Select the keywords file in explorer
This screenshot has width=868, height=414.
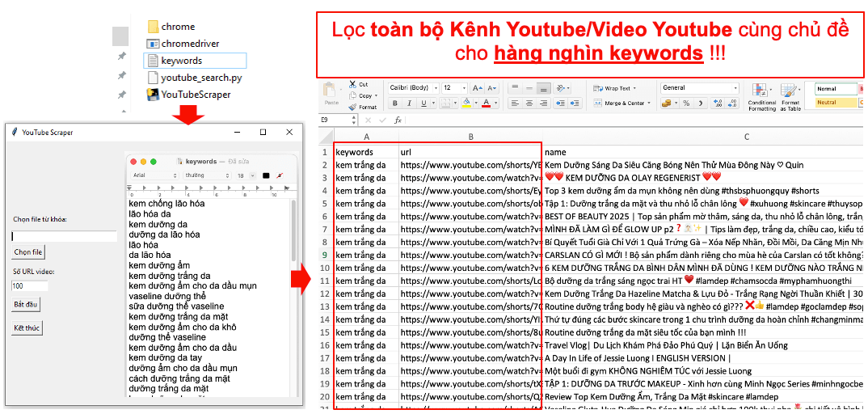(x=195, y=61)
